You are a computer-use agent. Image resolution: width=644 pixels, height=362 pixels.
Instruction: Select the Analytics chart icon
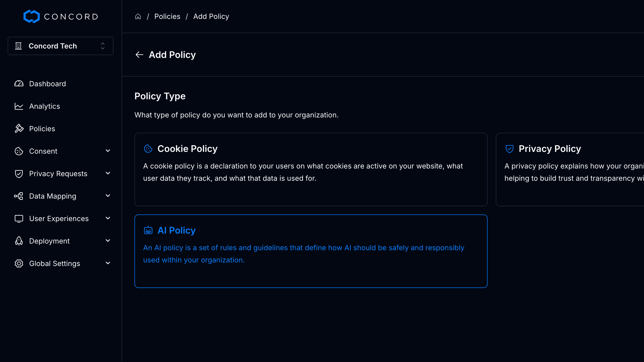point(19,106)
